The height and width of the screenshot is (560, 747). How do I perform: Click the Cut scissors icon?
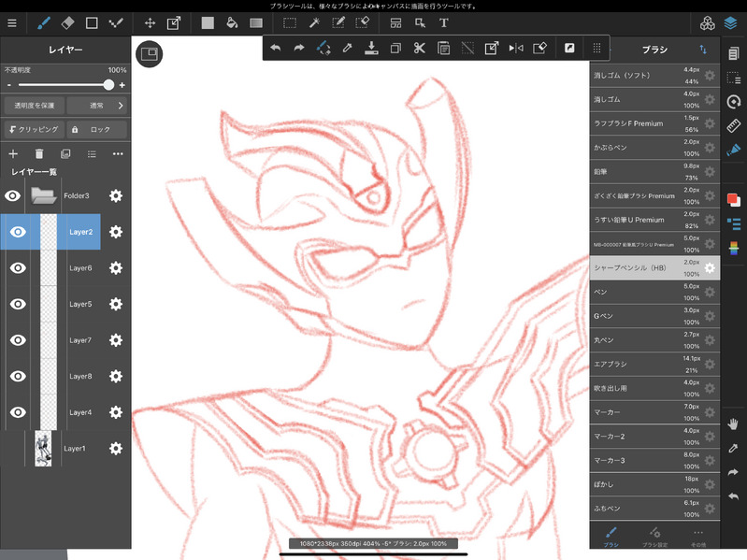click(419, 48)
